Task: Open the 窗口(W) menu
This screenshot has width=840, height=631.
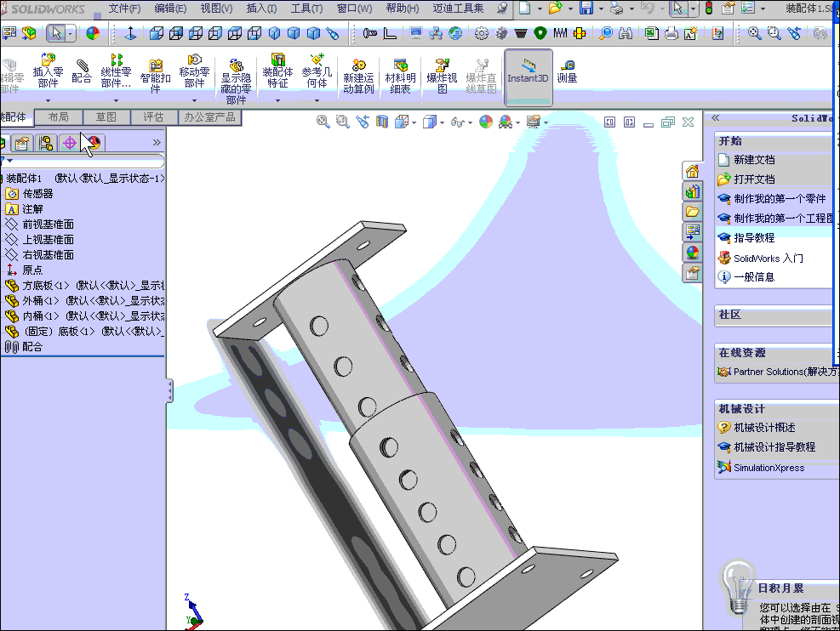Action: click(354, 8)
